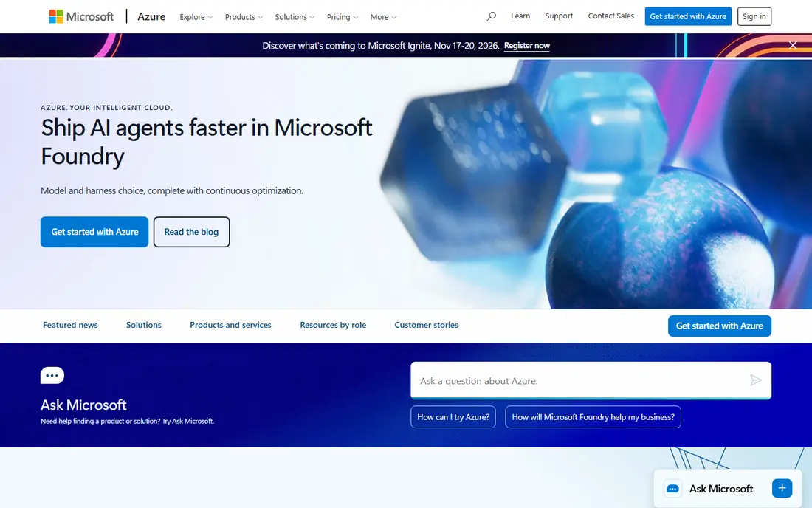
Task: Open the Support link
Action: point(559,16)
